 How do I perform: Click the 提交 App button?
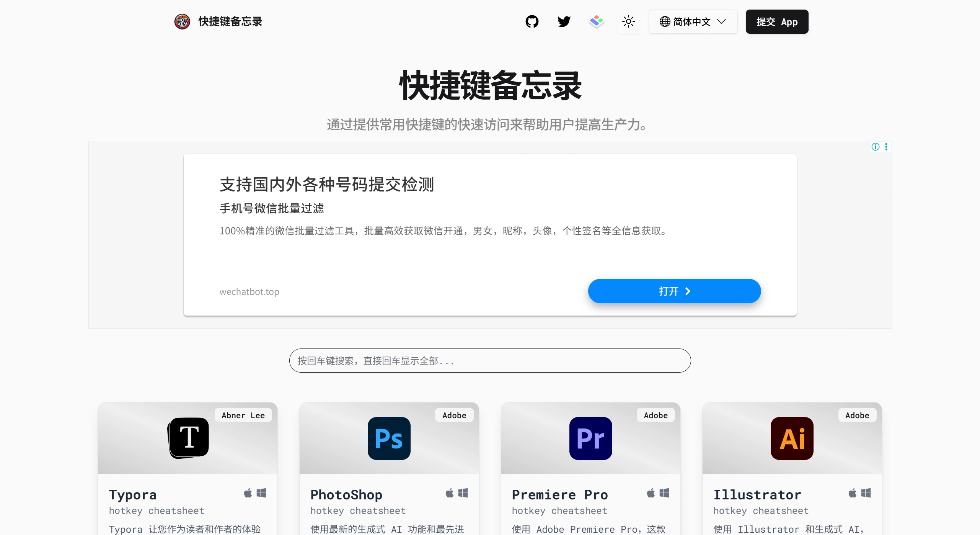(x=777, y=22)
